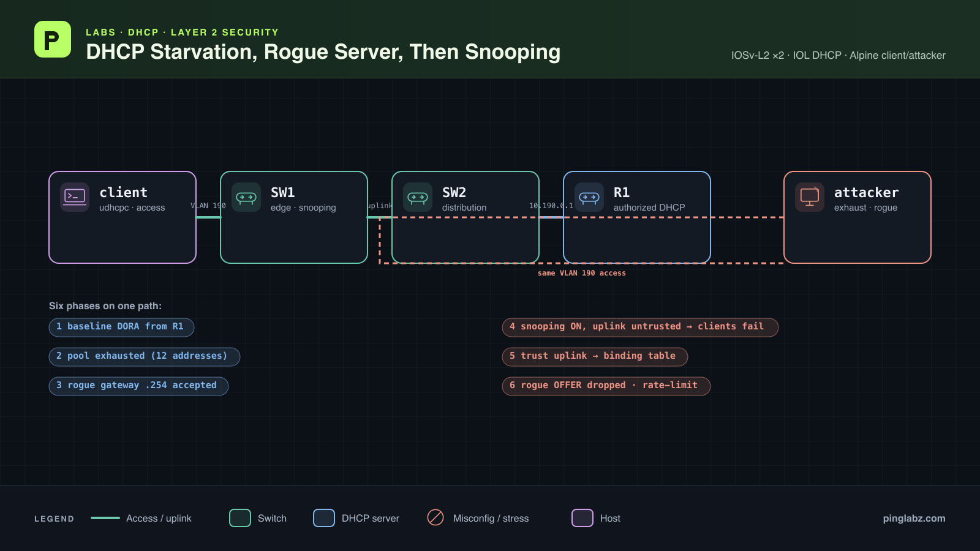Click the 'exhaust · rogue' subtitle
980x551 pixels.
coord(865,208)
